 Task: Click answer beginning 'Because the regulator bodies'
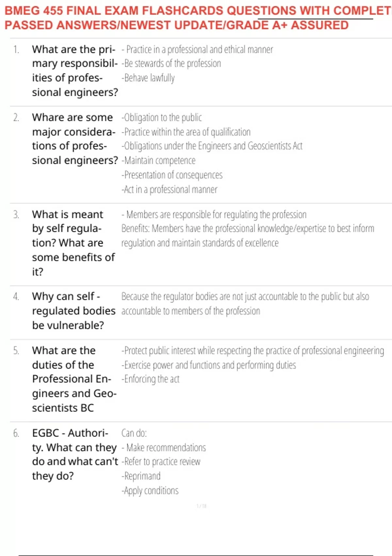pyautogui.click(x=245, y=304)
